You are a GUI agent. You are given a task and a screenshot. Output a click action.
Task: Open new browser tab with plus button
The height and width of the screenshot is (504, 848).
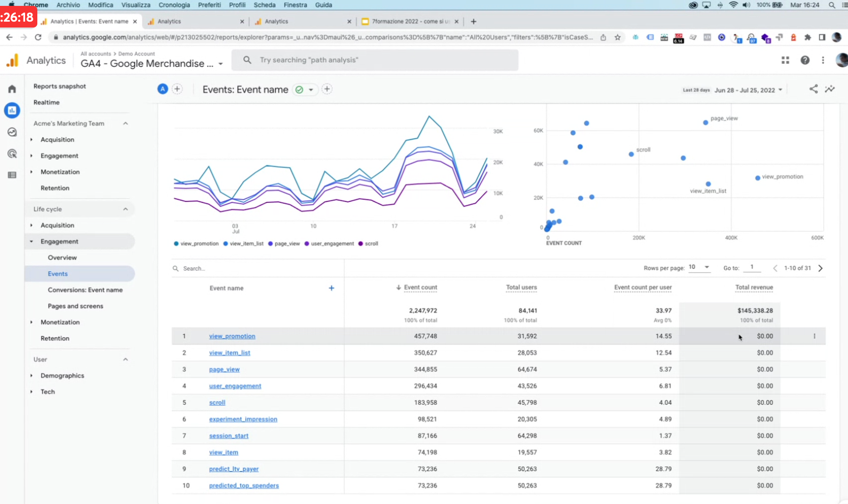[474, 22]
